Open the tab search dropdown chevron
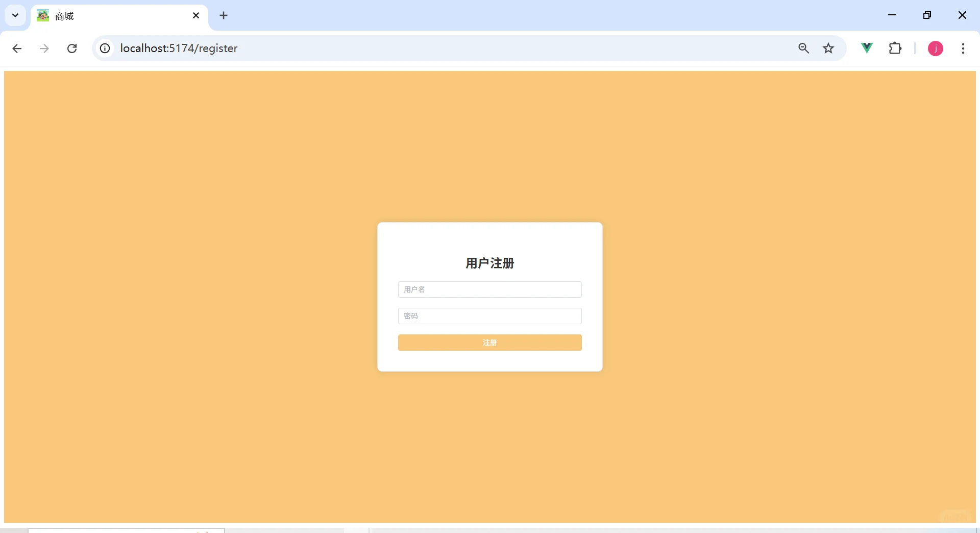 [x=15, y=15]
